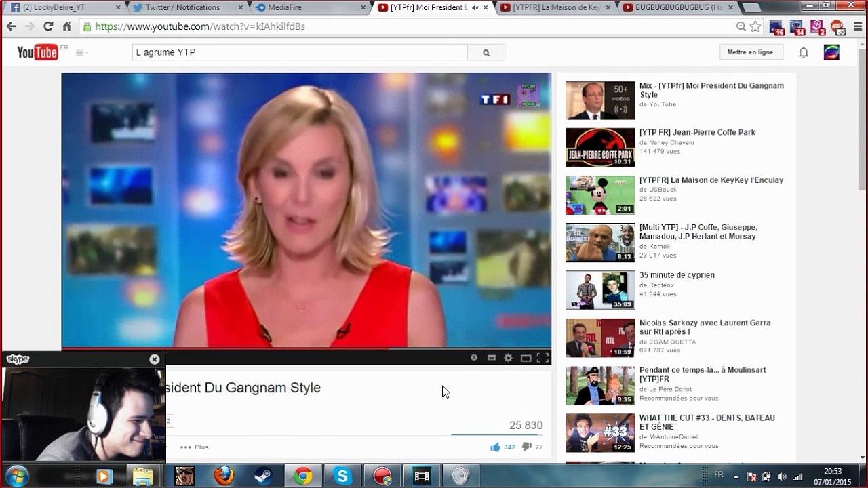Viewport: 868px width, 488px height.
Task: Open the YouTube guide menu beside logo
Action: [x=81, y=52]
